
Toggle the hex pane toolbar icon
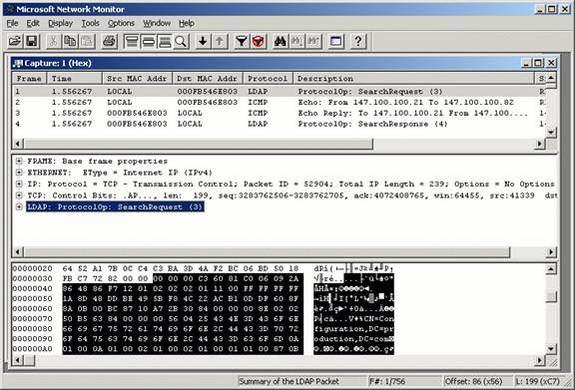[165, 41]
